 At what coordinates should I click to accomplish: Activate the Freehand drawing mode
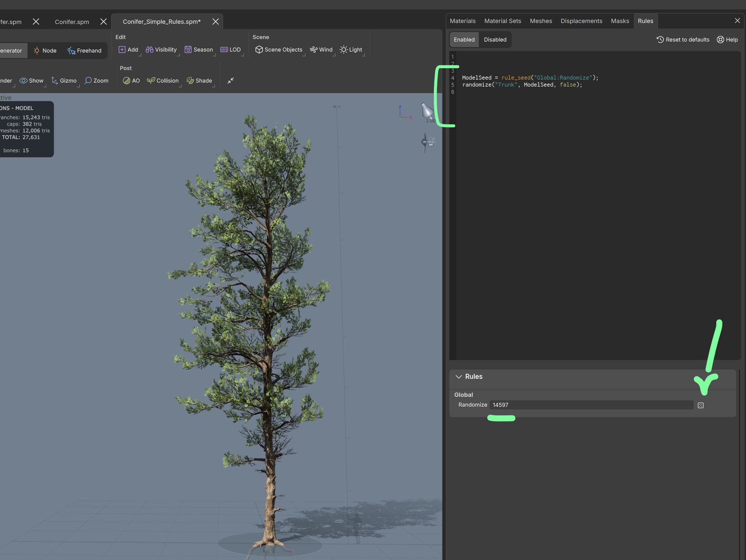click(84, 51)
